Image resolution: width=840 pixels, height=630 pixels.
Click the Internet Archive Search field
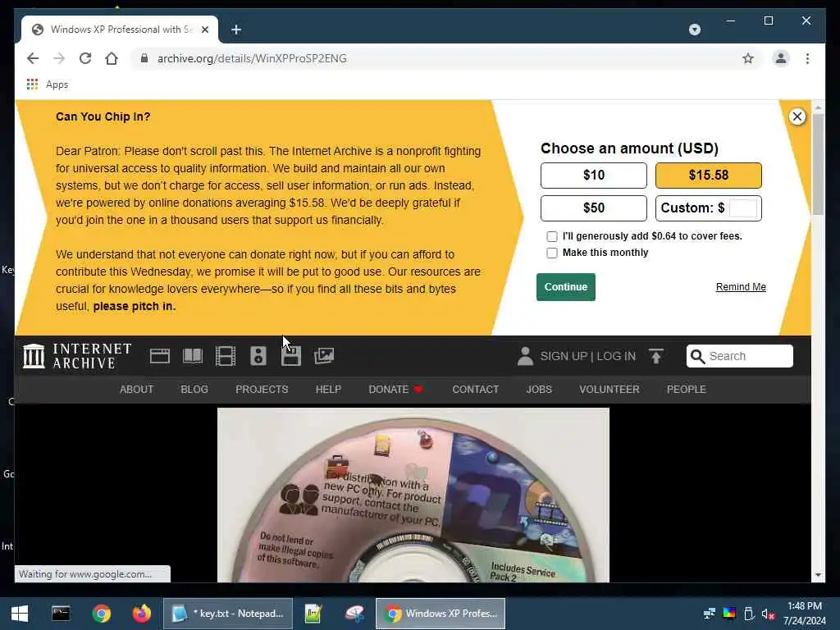pos(740,356)
